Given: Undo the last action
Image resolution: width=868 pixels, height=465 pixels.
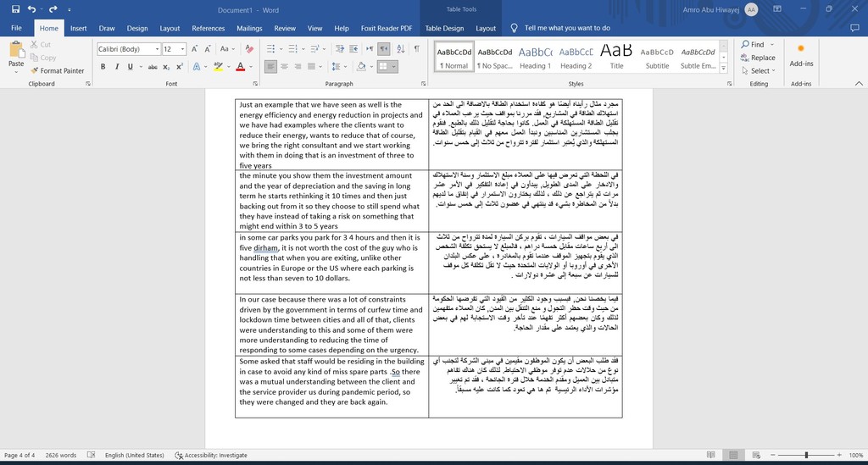Looking at the screenshot, I should tap(31, 9).
